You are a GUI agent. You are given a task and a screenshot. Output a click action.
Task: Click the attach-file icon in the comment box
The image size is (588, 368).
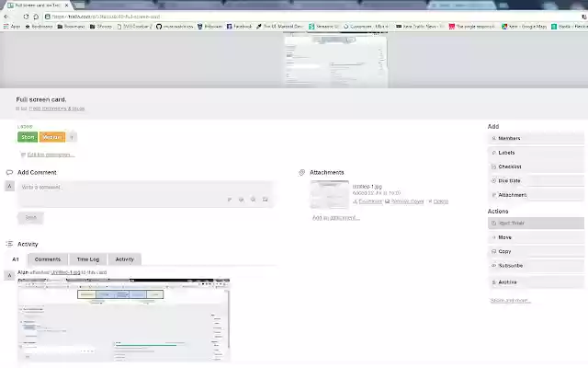pyautogui.click(x=230, y=200)
